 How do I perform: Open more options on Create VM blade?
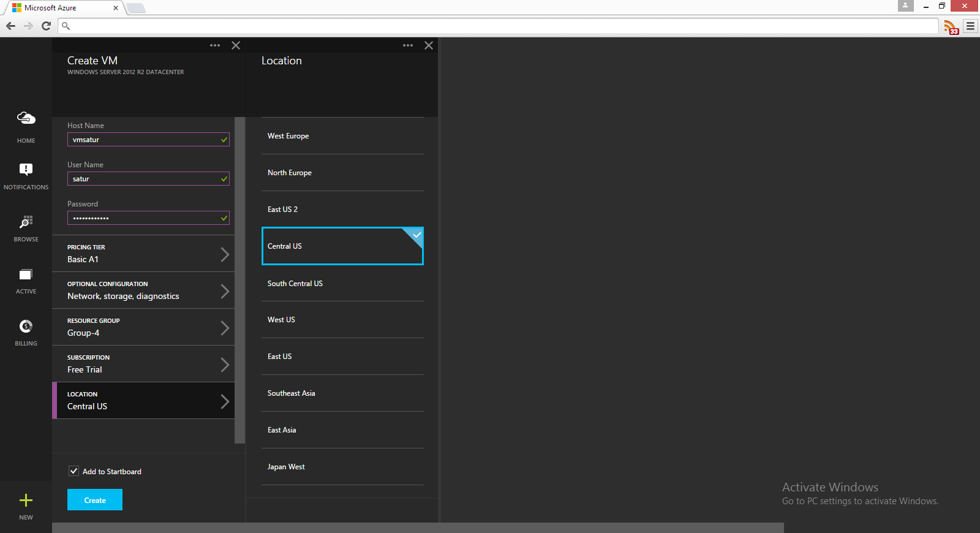[x=215, y=45]
